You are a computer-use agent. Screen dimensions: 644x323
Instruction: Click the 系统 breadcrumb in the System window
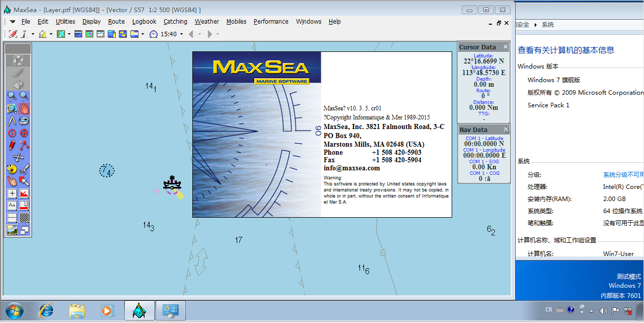coord(548,25)
